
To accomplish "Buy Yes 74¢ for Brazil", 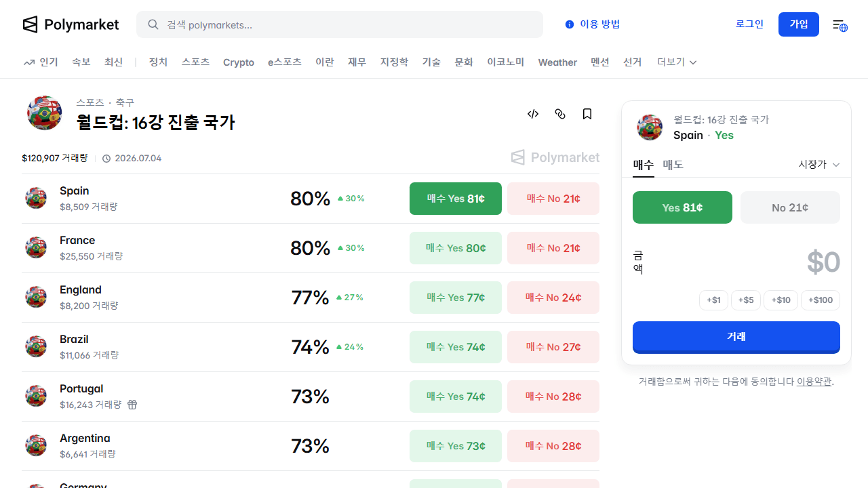I will point(456,347).
